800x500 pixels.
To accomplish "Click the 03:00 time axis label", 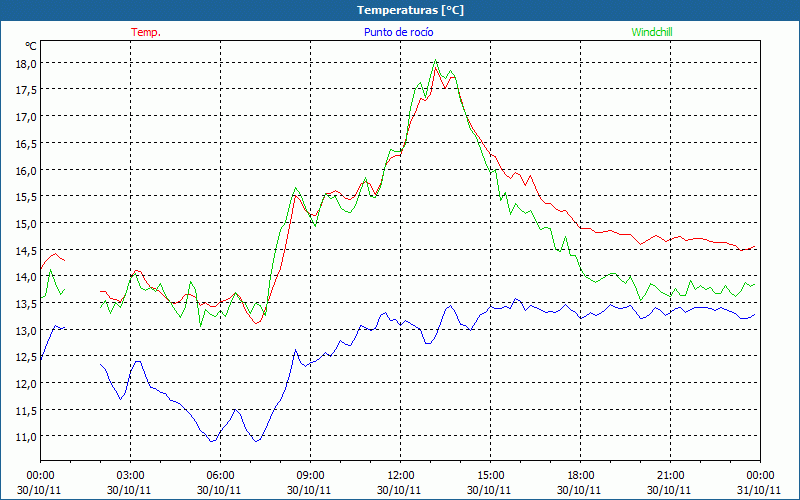I will [130, 476].
